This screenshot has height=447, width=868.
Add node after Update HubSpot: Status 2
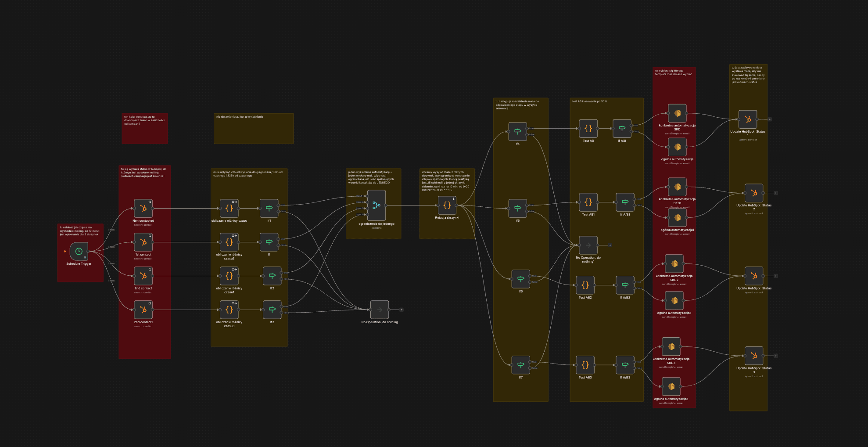click(776, 193)
